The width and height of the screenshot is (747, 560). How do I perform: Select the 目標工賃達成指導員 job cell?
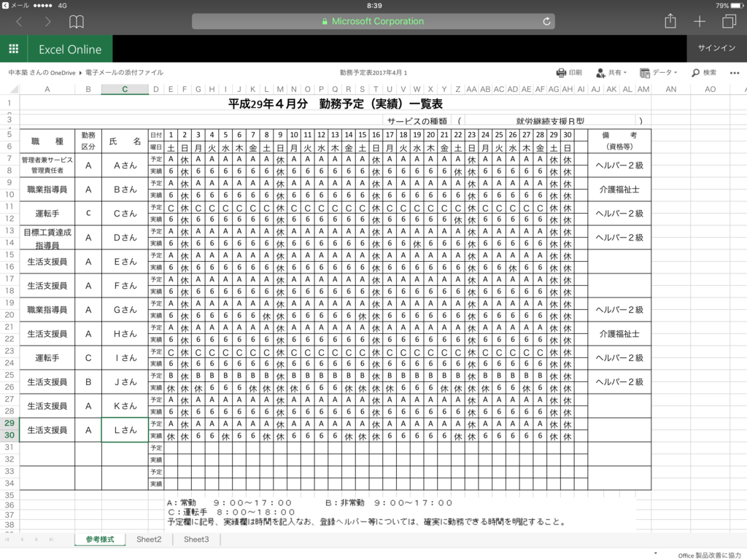47,238
